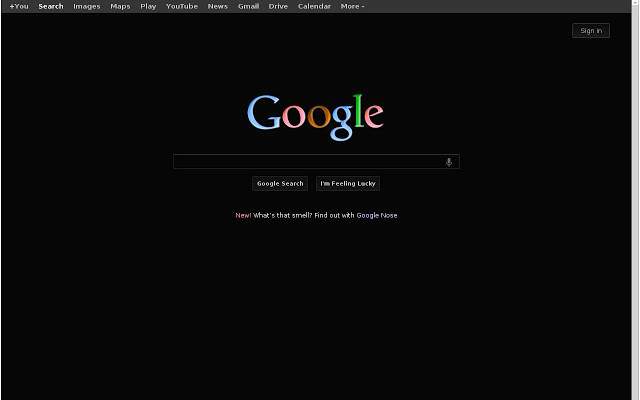The width and height of the screenshot is (640, 400).
Task: Click the Google logo
Action: click(315, 117)
